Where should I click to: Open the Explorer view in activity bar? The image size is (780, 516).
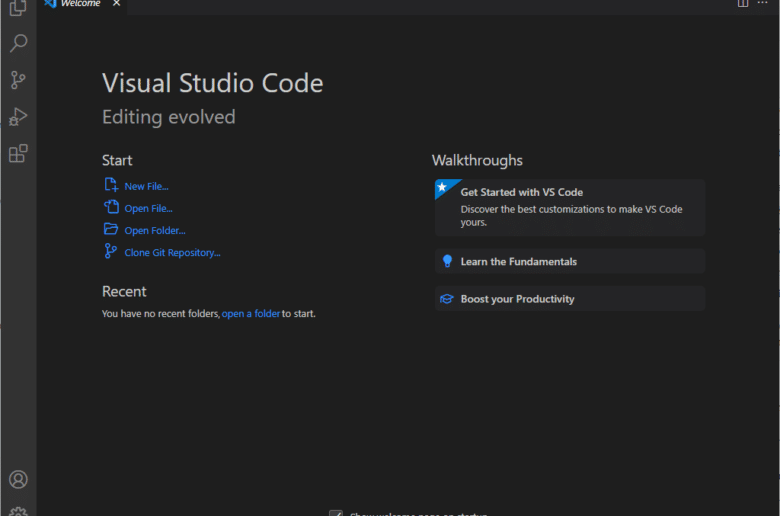click(18, 7)
